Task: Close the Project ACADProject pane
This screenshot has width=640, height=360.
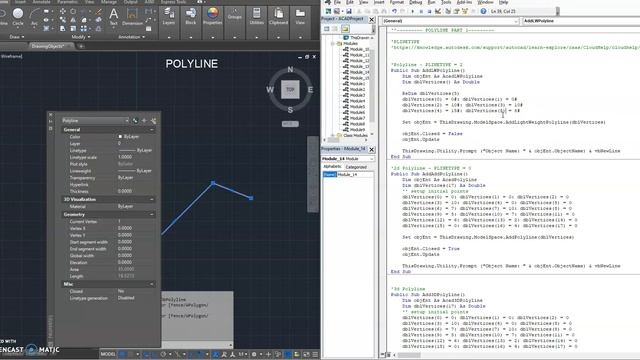Action: pyautogui.click(x=371, y=19)
